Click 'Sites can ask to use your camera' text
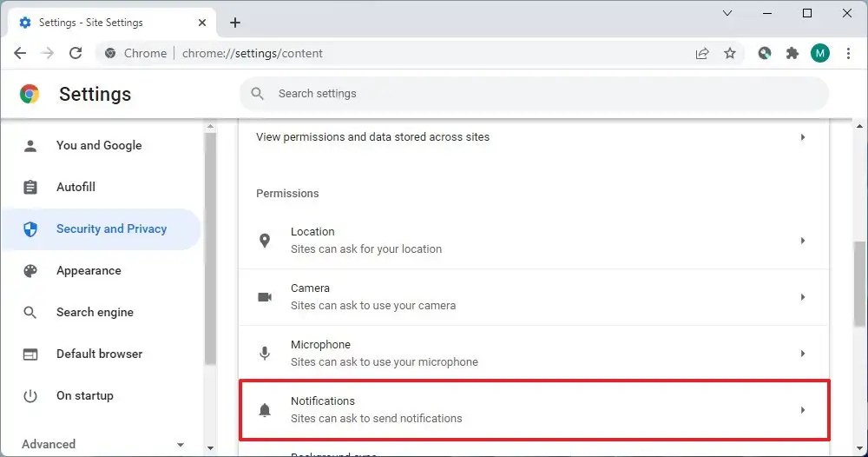The height and width of the screenshot is (457, 868). coord(373,306)
